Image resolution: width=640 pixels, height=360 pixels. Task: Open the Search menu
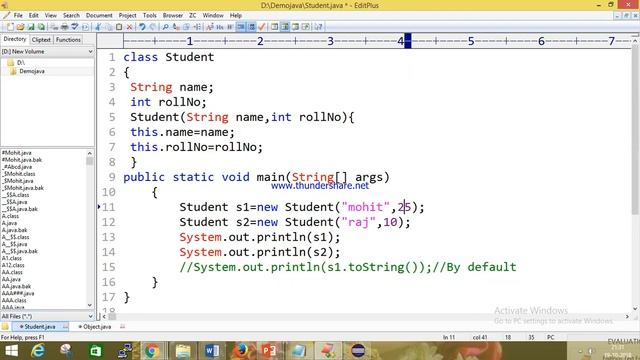[71, 16]
